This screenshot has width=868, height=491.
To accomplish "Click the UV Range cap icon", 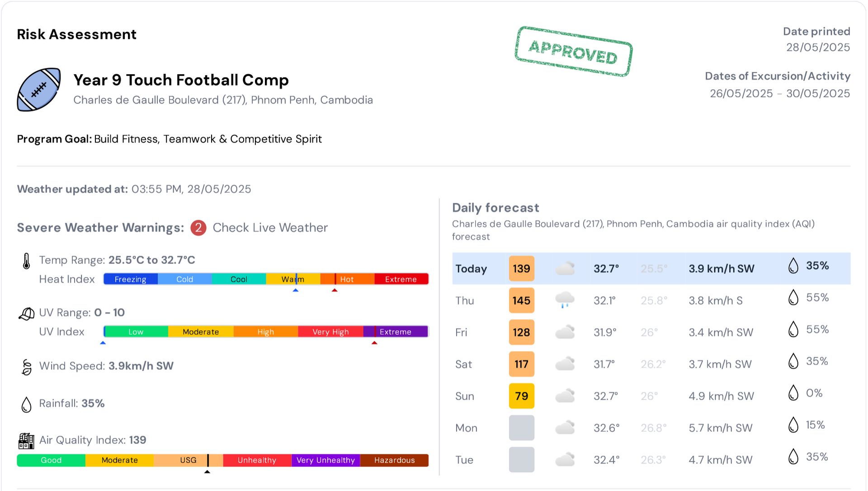I will (26, 313).
